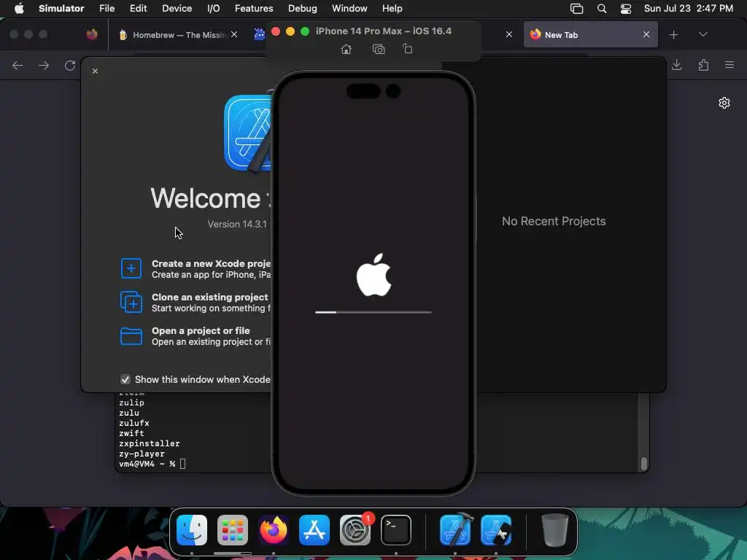The width and height of the screenshot is (747, 560).
Task: Click the Version 14.3.1 label in Xcode
Action: (237, 224)
